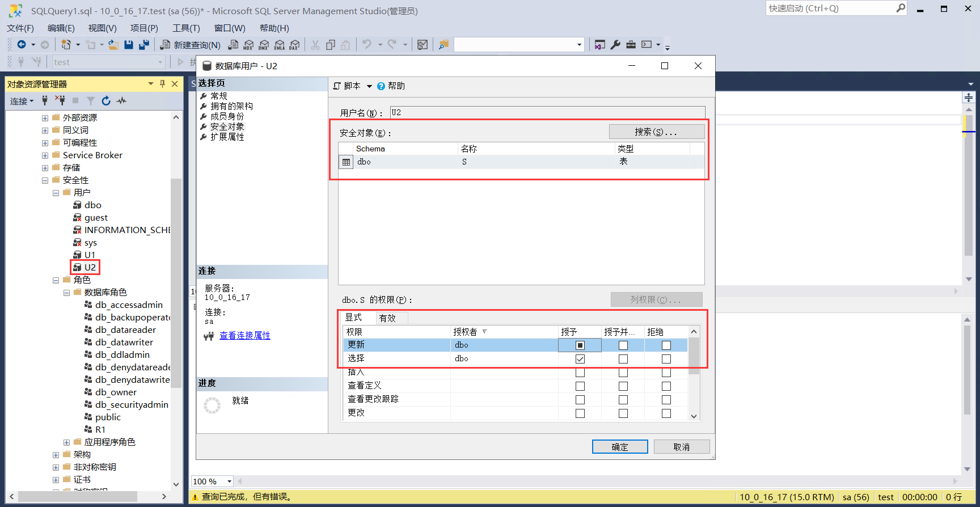
Task: Click the disconnect plug icon in Object Explorer
Action: coord(60,100)
